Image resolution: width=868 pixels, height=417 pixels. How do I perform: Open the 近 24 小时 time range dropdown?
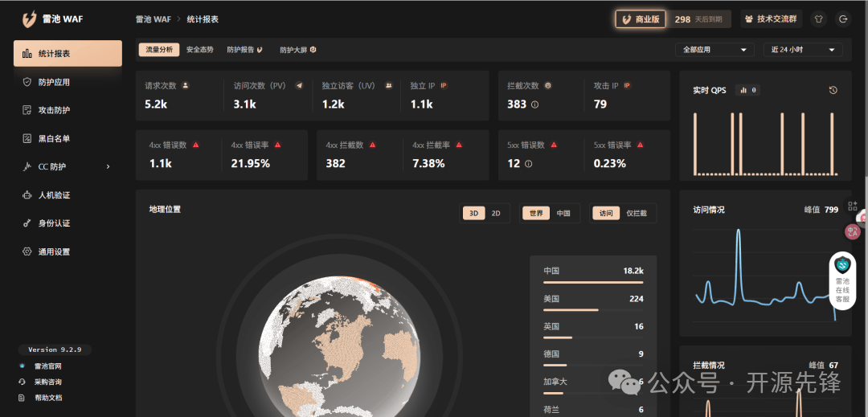(x=802, y=50)
